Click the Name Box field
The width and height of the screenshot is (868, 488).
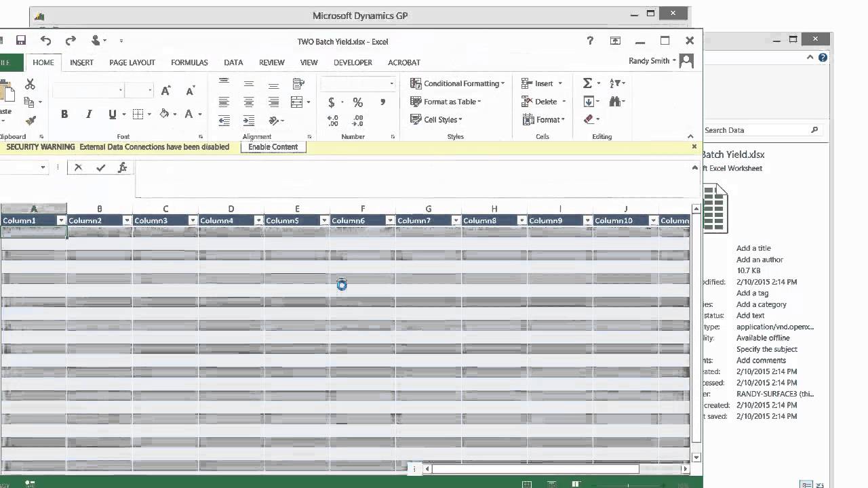click(x=23, y=167)
